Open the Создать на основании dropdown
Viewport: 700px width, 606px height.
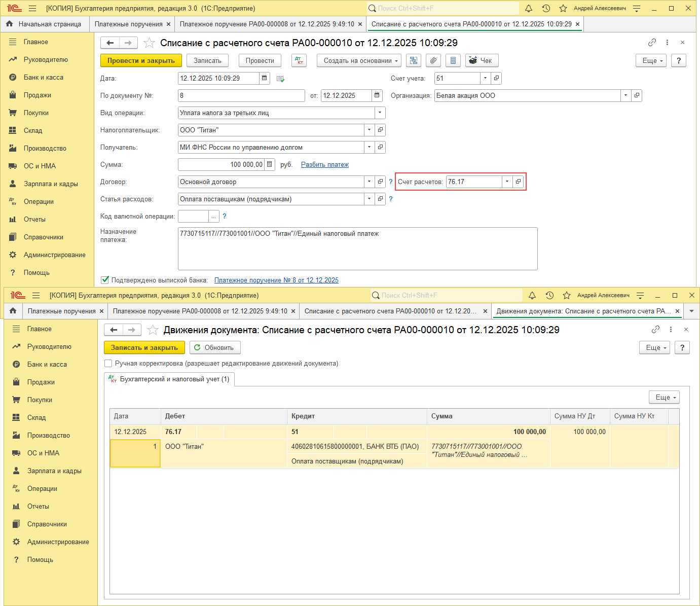click(359, 60)
